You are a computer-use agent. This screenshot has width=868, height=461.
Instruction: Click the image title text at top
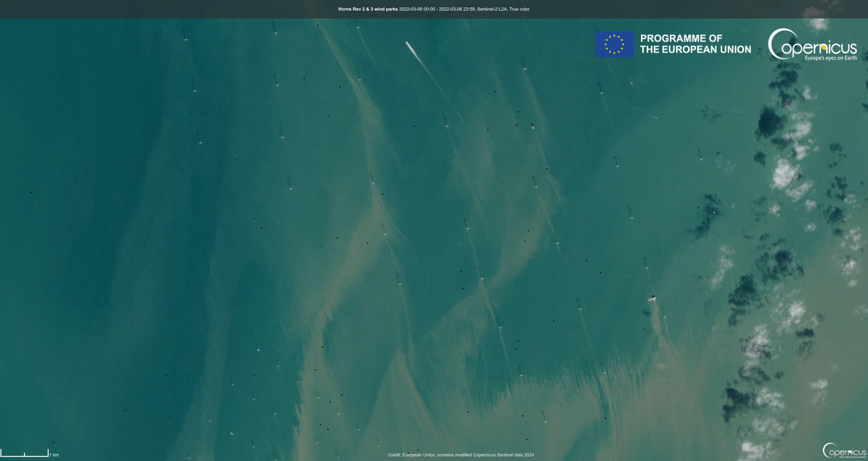point(434,9)
